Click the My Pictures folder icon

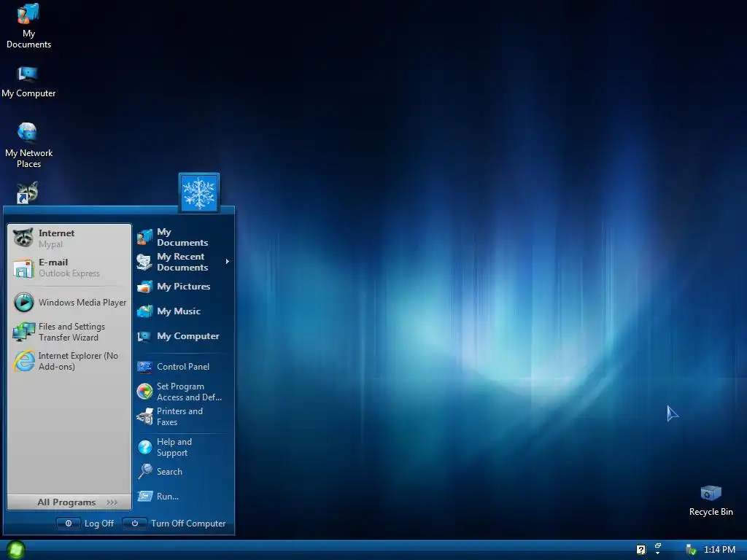coord(144,287)
